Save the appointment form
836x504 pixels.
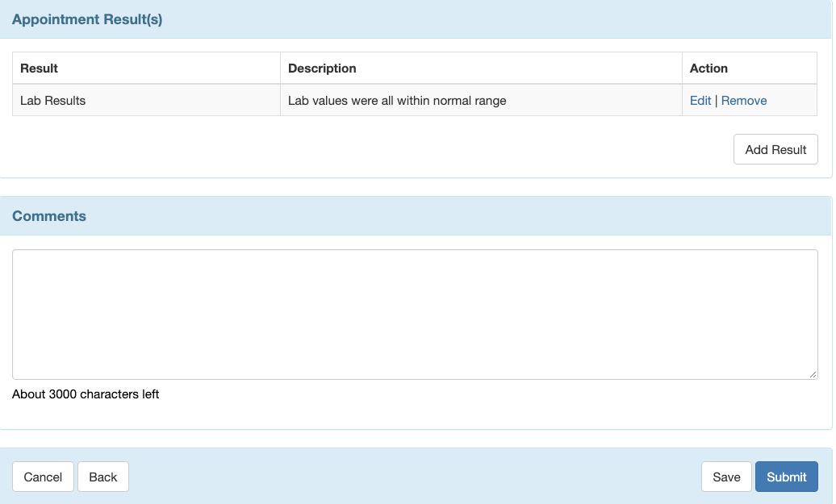click(x=726, y=477)
